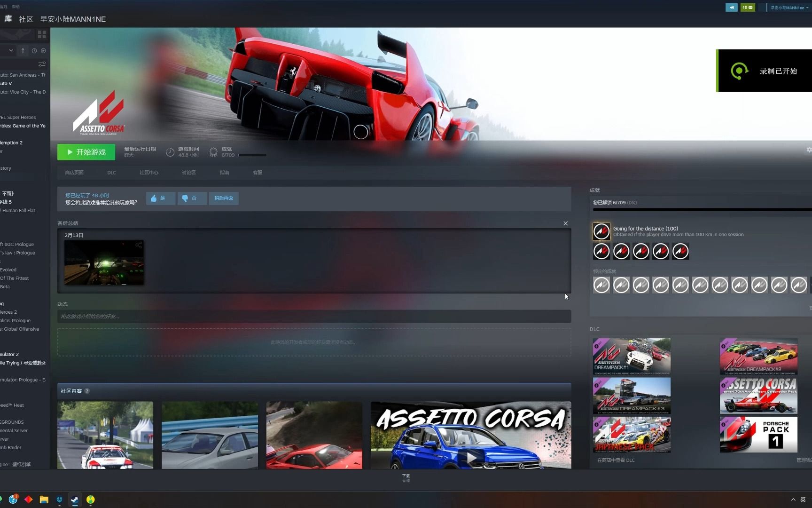Screen dimensions: 812x508
Task: Toggle the ready-to-play filter icon in sidebar
Action: [43, 50]
